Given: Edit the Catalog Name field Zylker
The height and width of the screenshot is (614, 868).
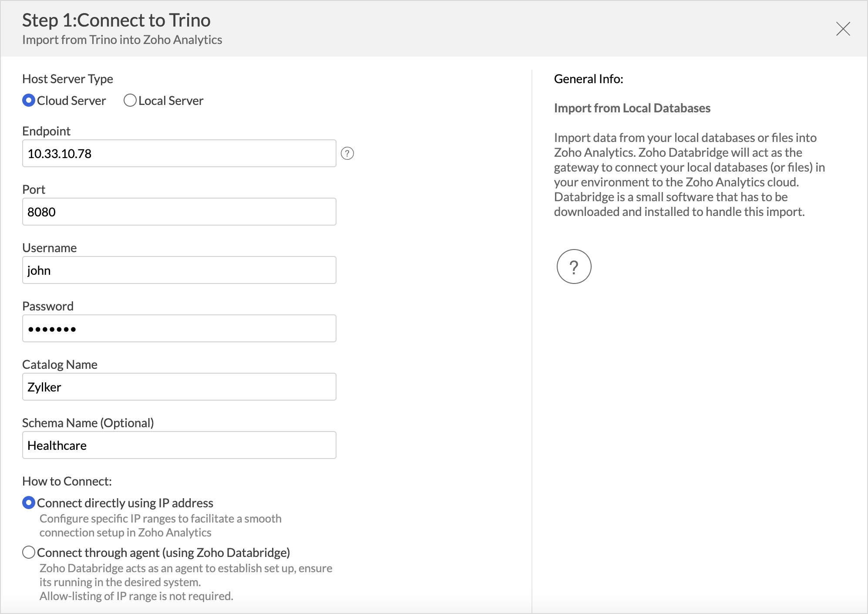Looking at the screenshot, I should click(179, 387).
